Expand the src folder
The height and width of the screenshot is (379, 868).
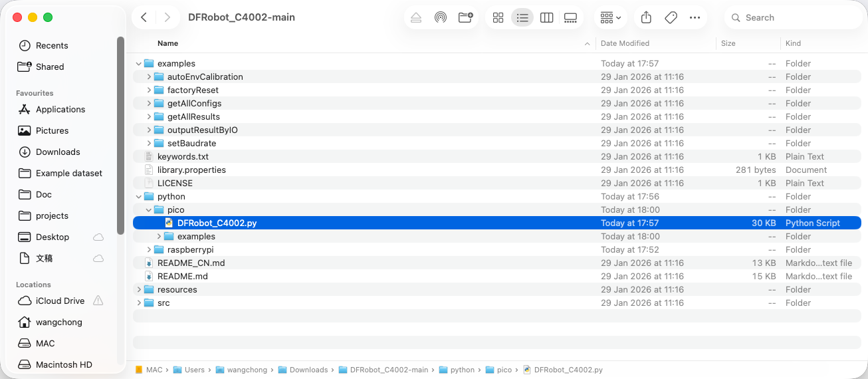point(139,303)
